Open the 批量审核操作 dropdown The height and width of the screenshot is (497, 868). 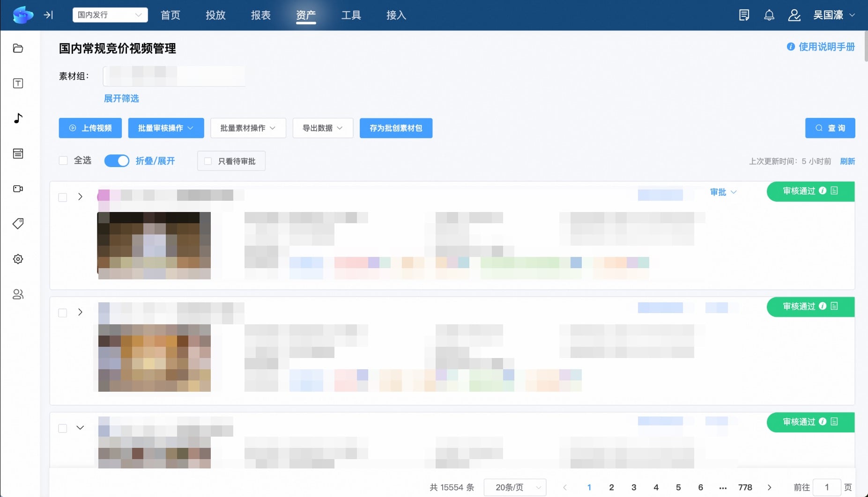pos(166,128)
